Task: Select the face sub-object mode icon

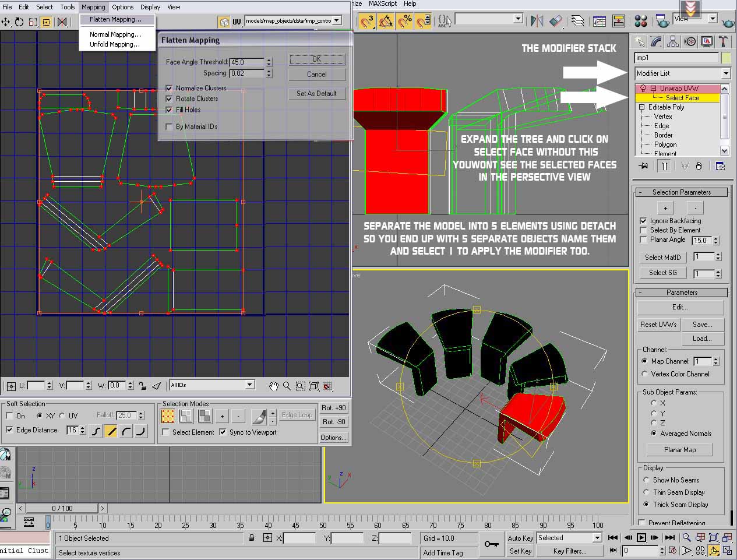Action: (x=204, y=416)
